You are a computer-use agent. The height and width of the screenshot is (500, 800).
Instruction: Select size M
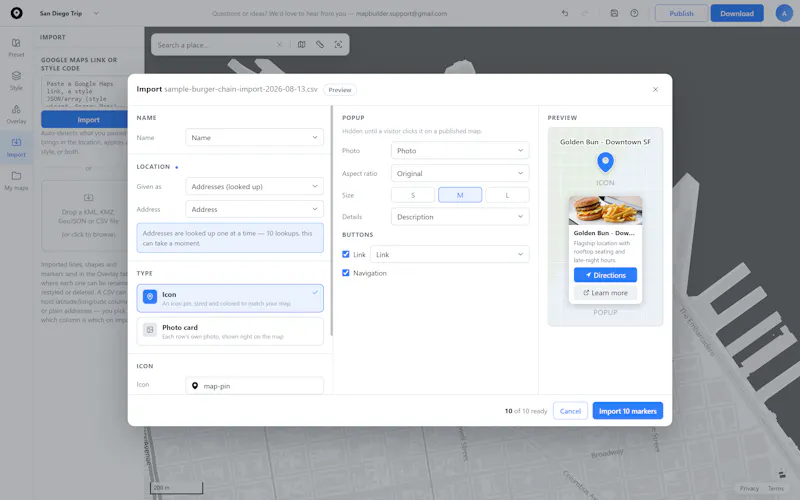tap(460, 195)
